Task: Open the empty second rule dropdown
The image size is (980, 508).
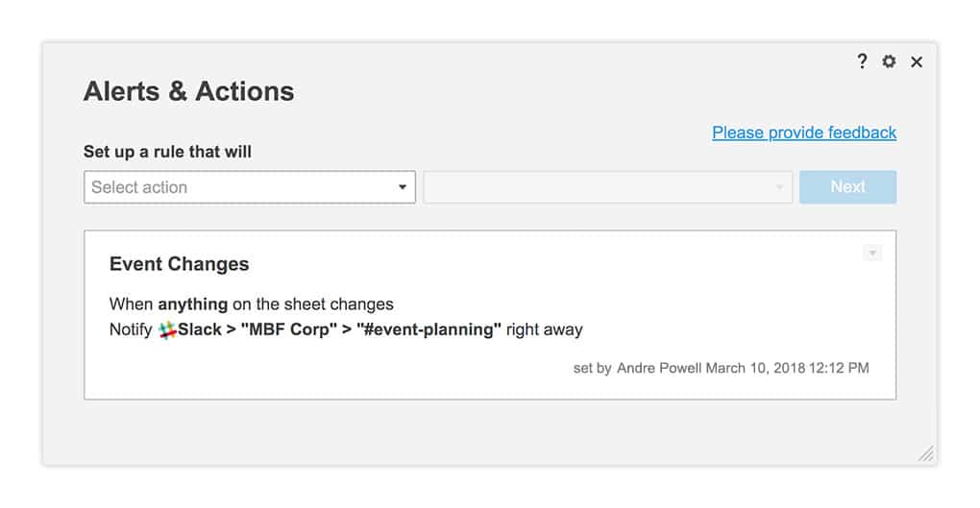Action: pos(596,187)
